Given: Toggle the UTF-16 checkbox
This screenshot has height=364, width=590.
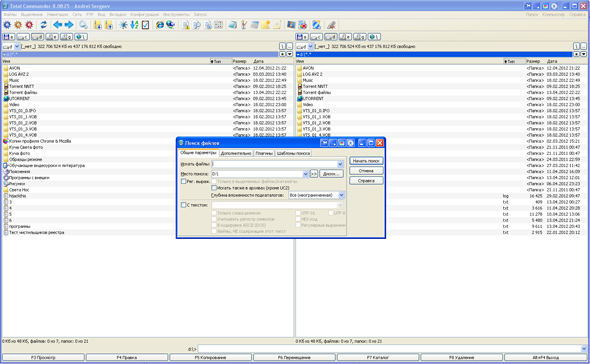Looking at the screenshot, I should 298,213.
